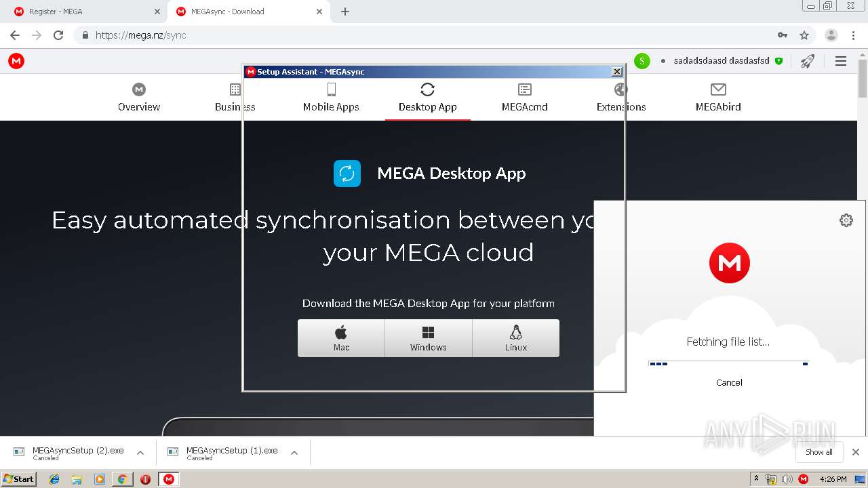The height and width of the screenshot is (488, 868).
Task: Launch Internet Explorer from taskbar
Action: coord(54,479)
